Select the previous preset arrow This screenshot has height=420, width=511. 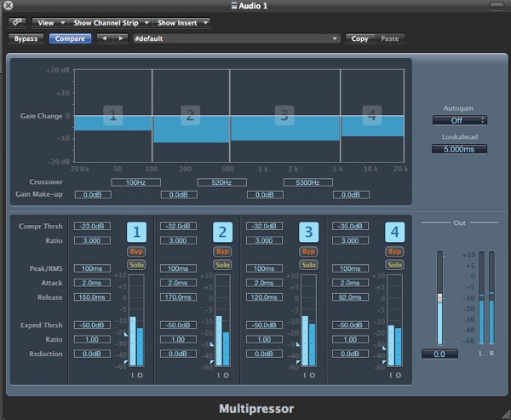point(105,38)
